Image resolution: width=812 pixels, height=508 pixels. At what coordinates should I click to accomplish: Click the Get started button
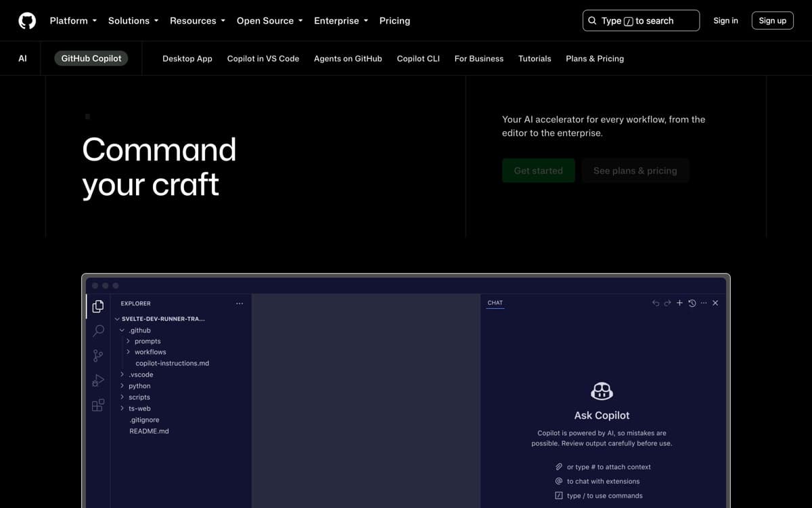coord(539,171)
